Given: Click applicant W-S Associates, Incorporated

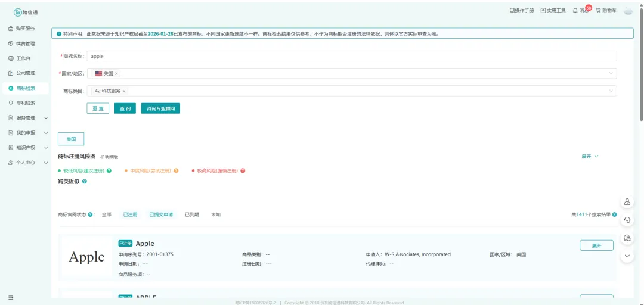Looking at the screenshot, I should (417, 254).
